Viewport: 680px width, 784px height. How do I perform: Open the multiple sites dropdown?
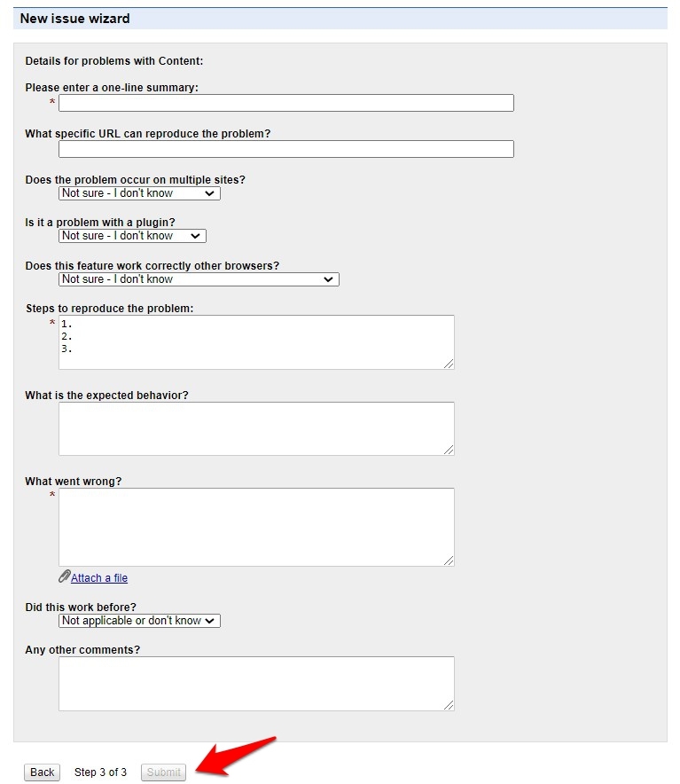click(x=139, y=193)
